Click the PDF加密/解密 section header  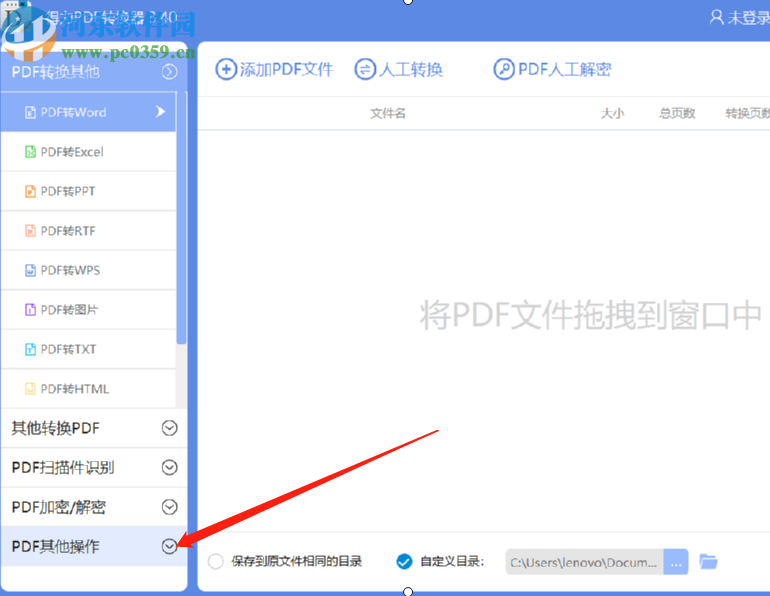click(x=94, y=507)
